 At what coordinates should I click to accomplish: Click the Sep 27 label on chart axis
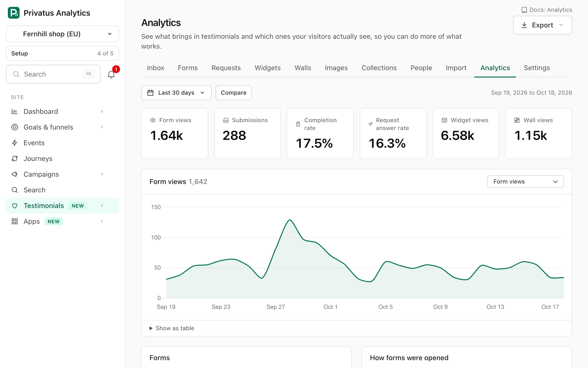[x=276, y=307]
